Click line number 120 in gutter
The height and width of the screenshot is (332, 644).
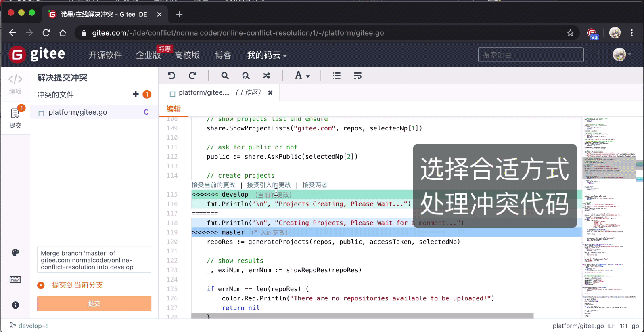[x=172, y=242]
